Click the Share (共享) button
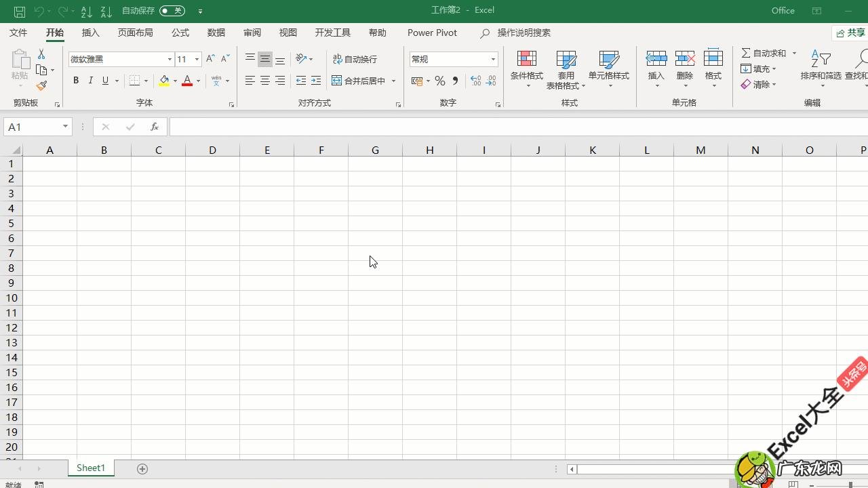The height and width of the screenshot is (488, 868). pos(850,33)
